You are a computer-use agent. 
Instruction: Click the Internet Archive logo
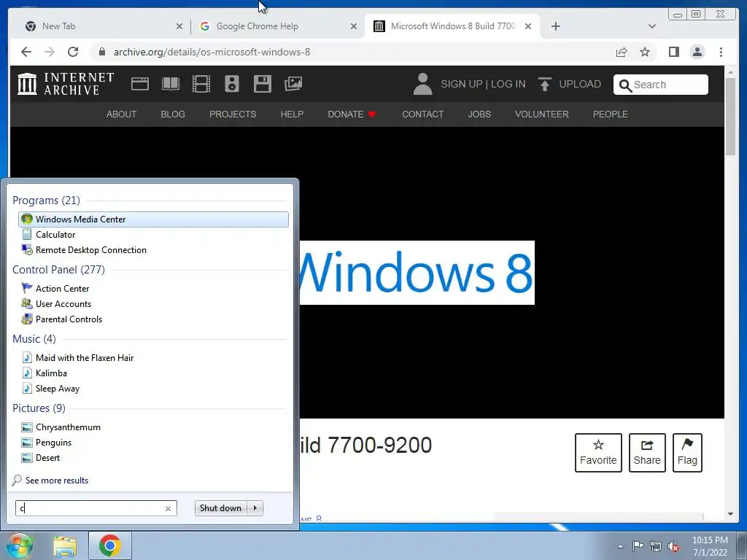66,84
